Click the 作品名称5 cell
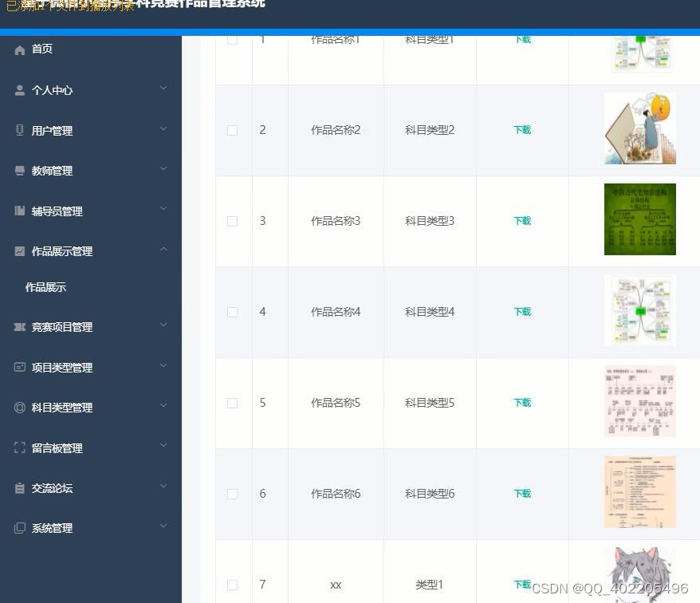This screenshot has width=700, height=603. pyautogui.click(x=336, y=403)
